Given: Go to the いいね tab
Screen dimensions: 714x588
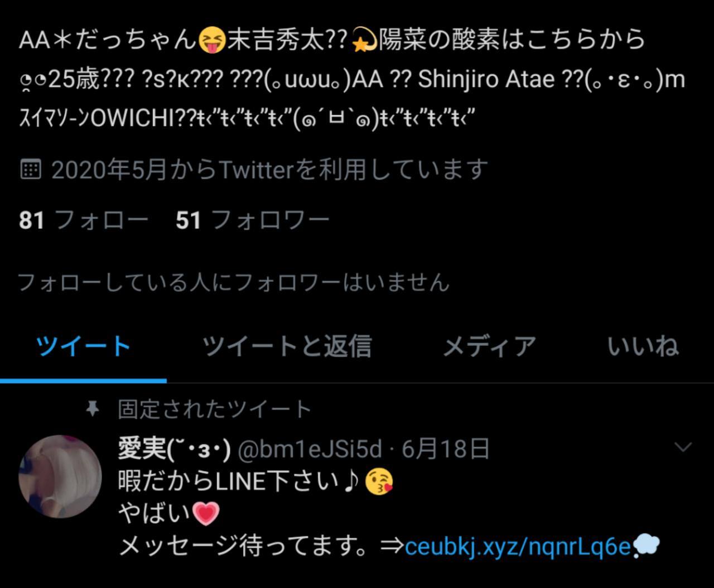Looking at the screenshot, I should tap(643, 346).
